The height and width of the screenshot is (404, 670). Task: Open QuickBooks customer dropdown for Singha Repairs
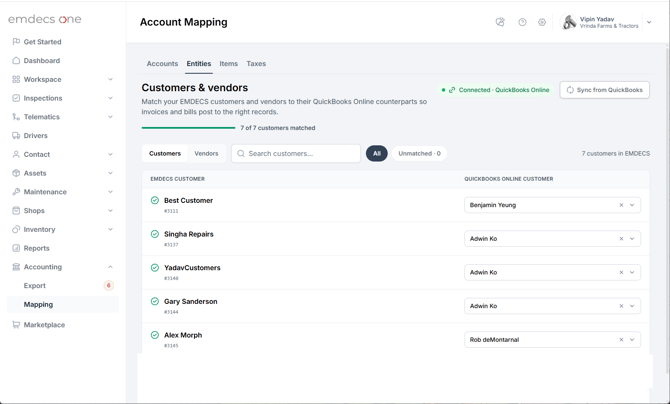click(x=632, y=239)
